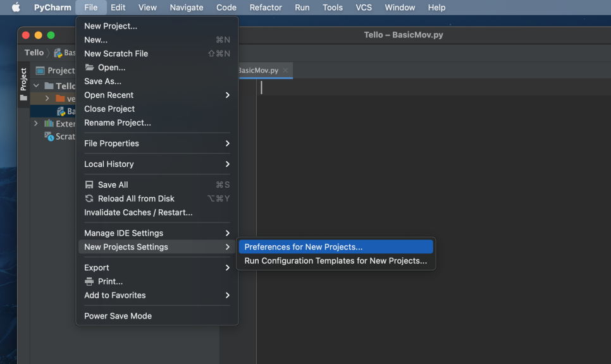The image size is (611, 364).
Task: Open the Run menu
Action: (302, 8)
